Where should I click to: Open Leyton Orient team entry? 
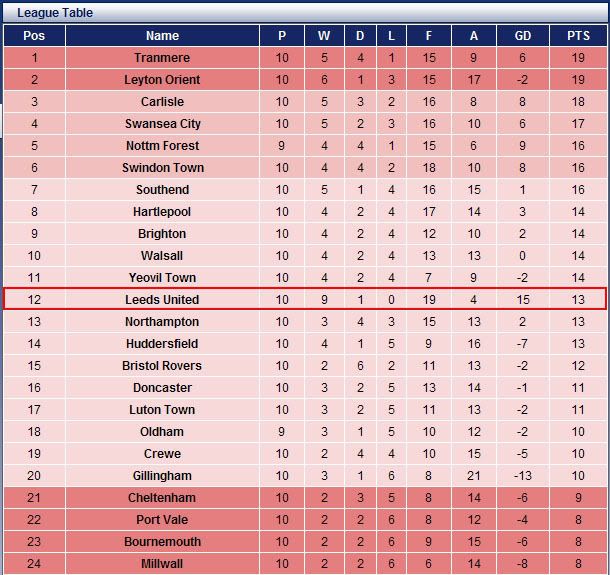(162, 80)
